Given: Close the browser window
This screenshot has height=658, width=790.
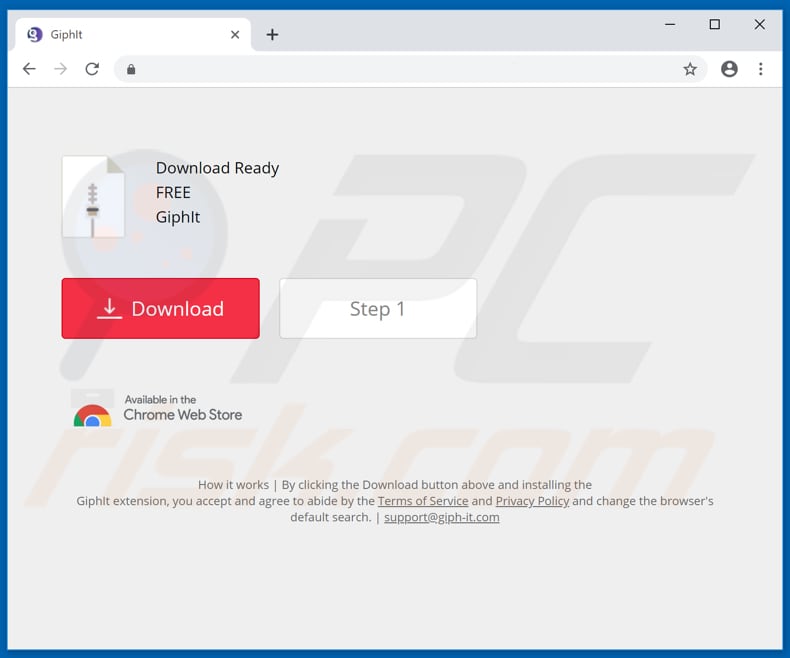Looking at the screenshot, I should (760, 24).
